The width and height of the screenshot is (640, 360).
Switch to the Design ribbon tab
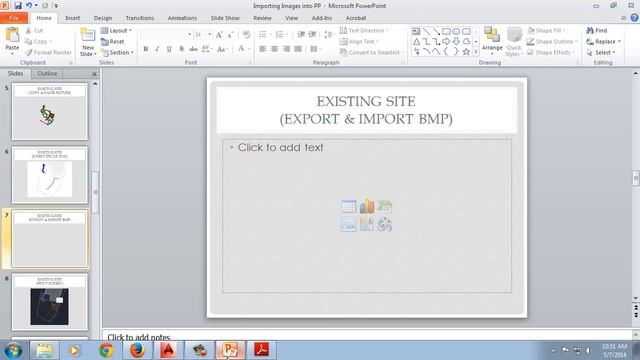pyautogui.click(x=103, y=18)
